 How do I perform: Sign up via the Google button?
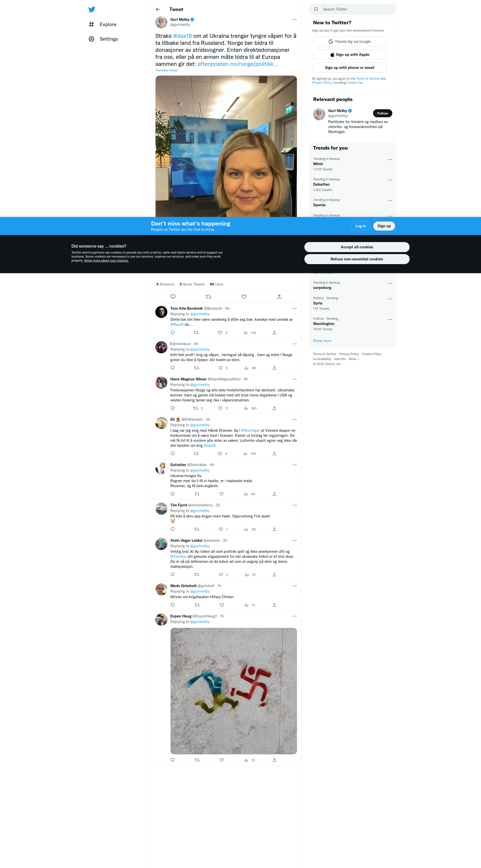(350, 42)
